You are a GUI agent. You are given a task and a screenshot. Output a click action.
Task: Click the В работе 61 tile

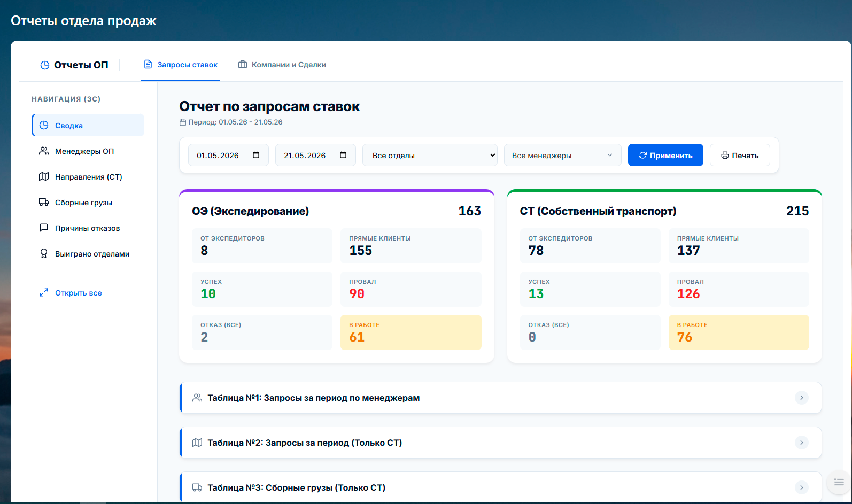point(411,332)
